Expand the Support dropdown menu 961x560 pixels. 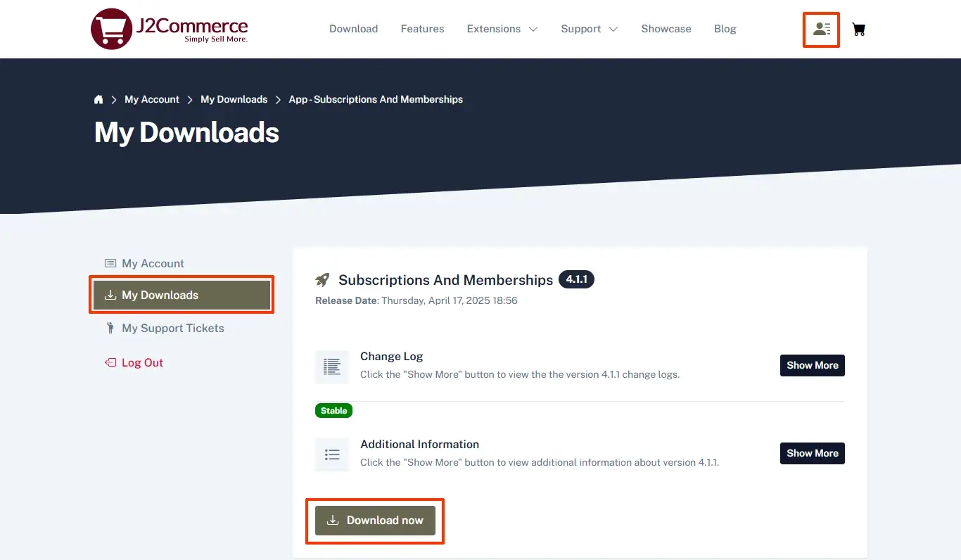(590, 29)
